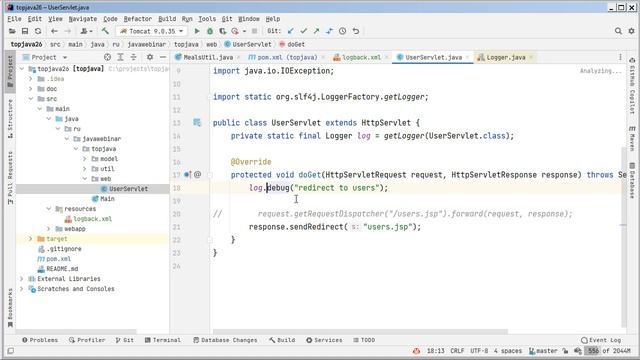Open the Navigate menu
Viewport: 640px width, 360px height.
(83, 19)
